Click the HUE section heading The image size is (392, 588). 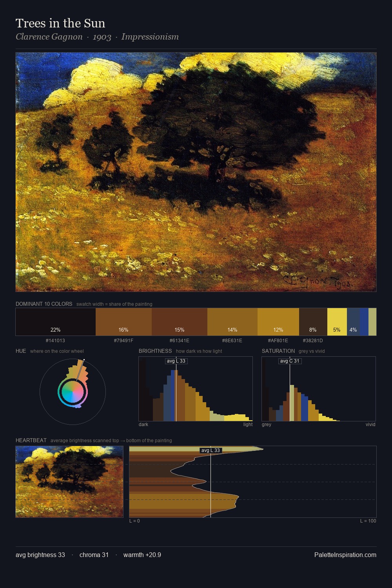pos(21,351)
